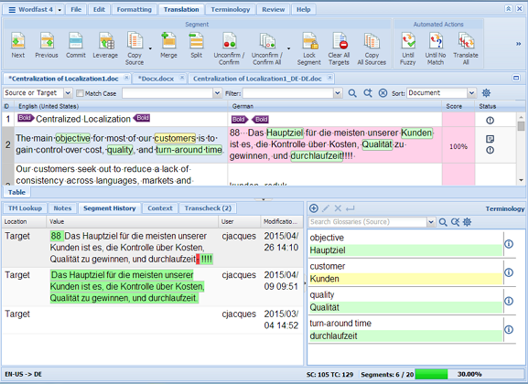528x384 pixels.
Task: Open the File menu
Action: pos(76,9)
